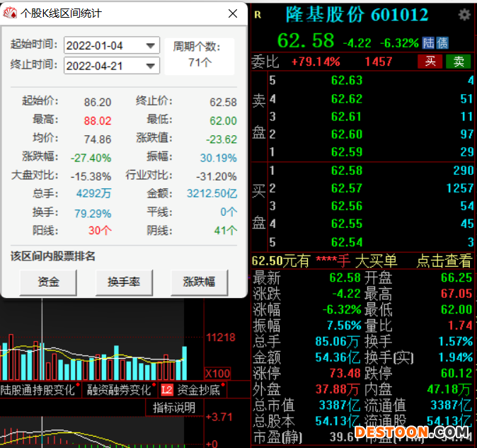Click the yellow R marker icon

pos(258,15)
